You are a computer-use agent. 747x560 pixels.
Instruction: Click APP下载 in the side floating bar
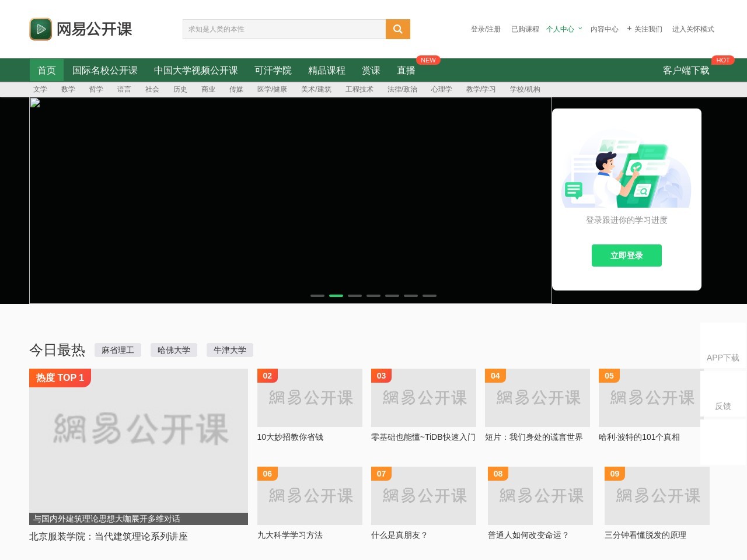[722, 358]
